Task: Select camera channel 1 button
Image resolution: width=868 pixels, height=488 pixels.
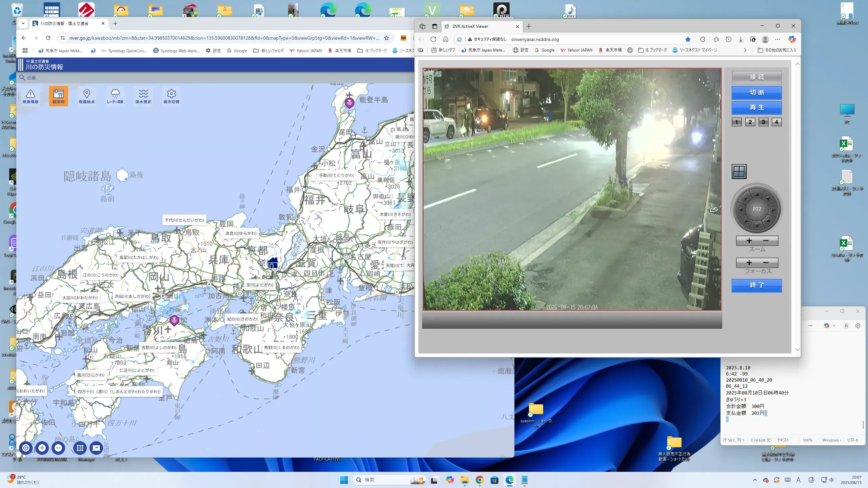Action: (736, 122)
